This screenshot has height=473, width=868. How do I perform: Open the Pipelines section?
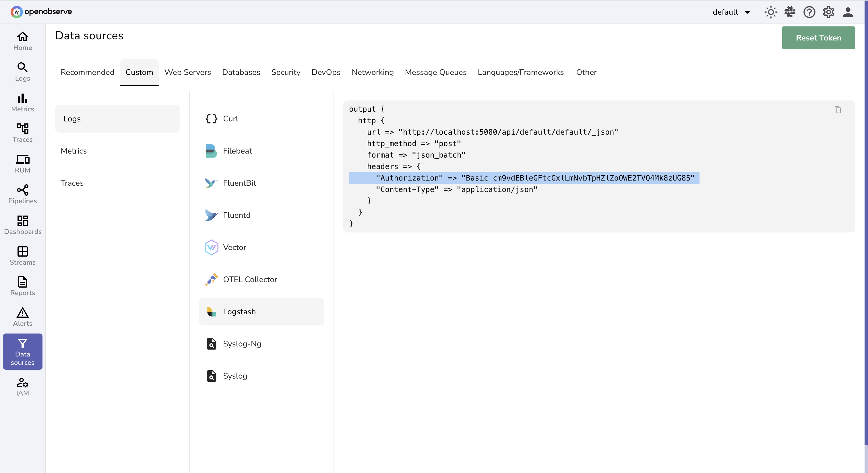click(x=22, y=194)
